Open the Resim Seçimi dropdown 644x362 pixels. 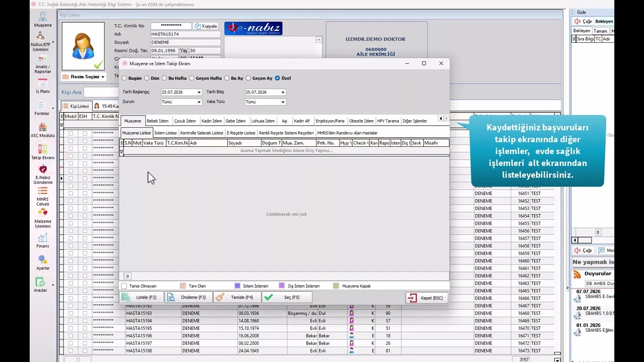point(84,77)
